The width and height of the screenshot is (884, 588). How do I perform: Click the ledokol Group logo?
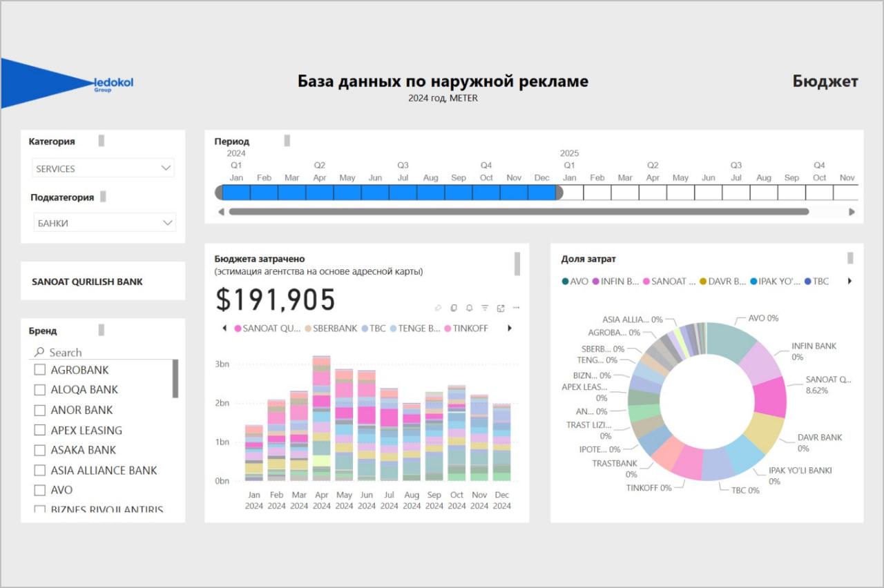point(113,84)
